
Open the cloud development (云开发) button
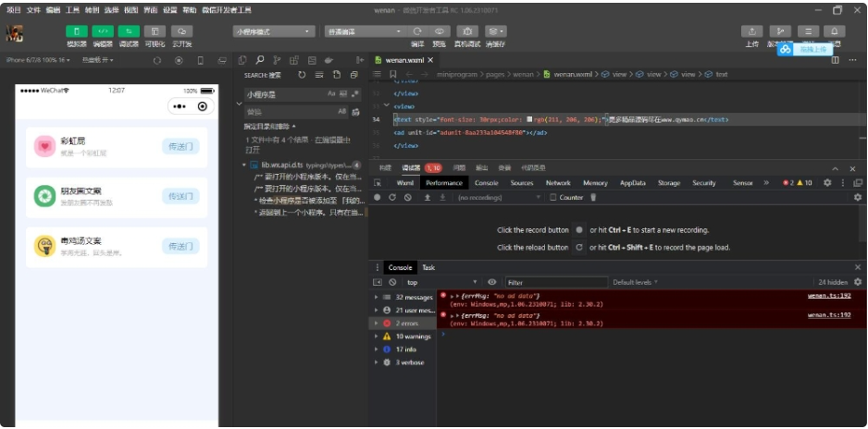182,31
